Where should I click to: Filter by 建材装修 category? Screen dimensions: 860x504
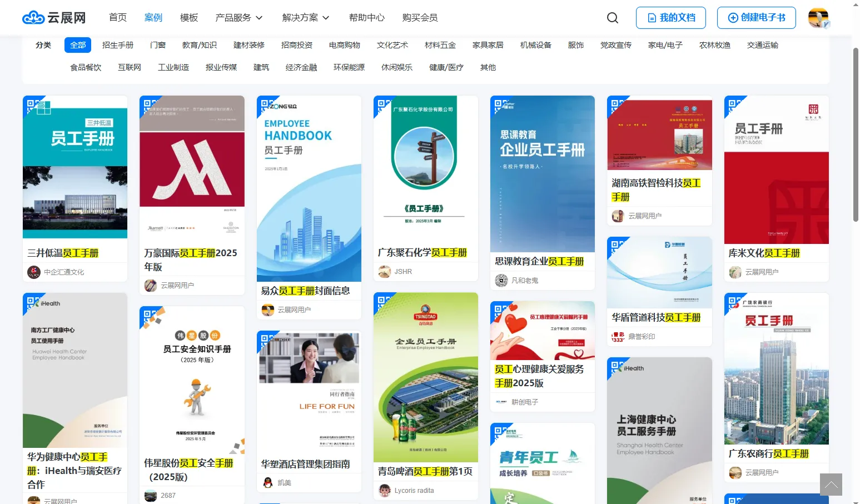[x=249, y=45]
